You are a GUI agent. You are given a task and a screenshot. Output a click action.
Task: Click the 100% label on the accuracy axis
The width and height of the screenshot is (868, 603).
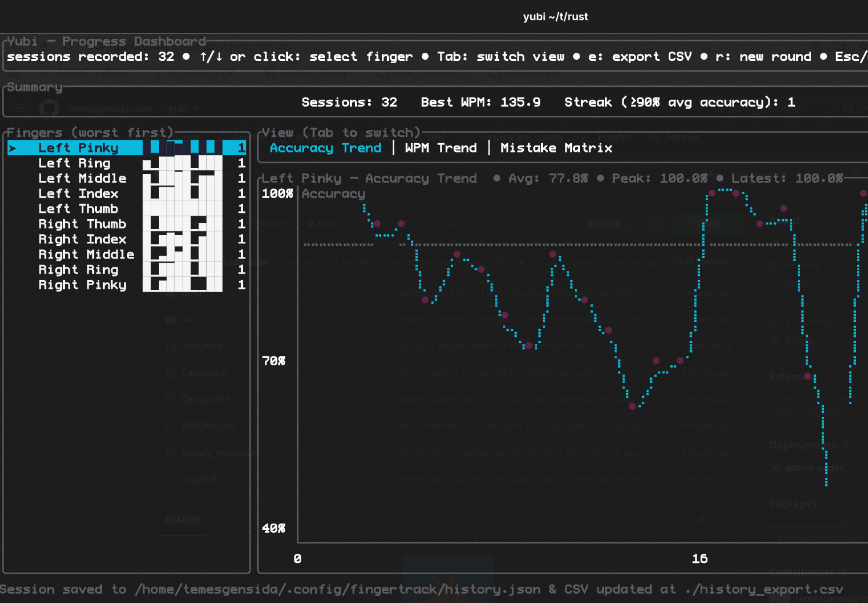click(278, 194)
